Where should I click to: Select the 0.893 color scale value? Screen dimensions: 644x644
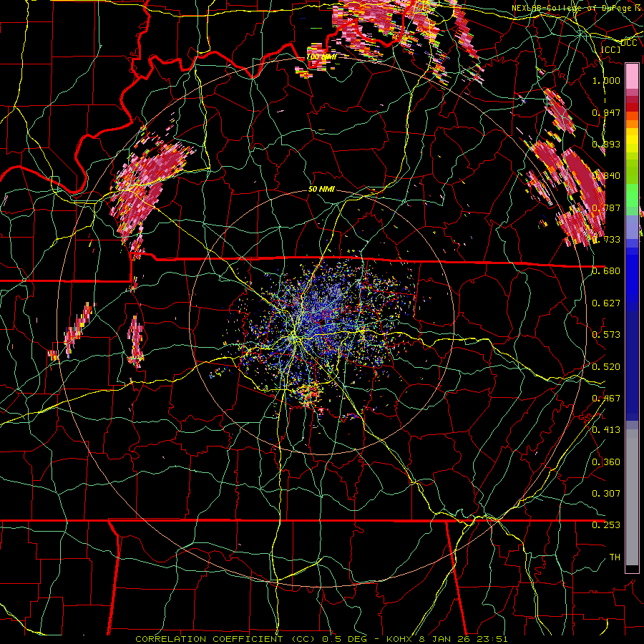(606, 144)
